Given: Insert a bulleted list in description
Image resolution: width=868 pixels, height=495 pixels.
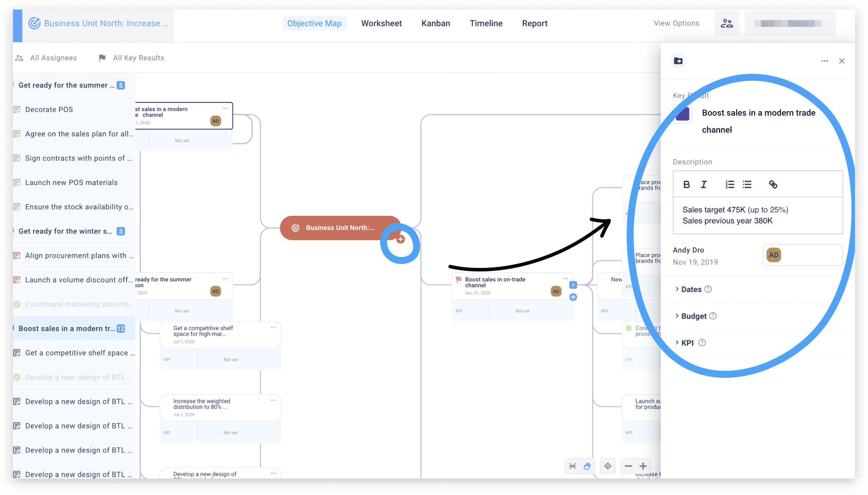Looking at the screenshot, I should pos(747,185).
